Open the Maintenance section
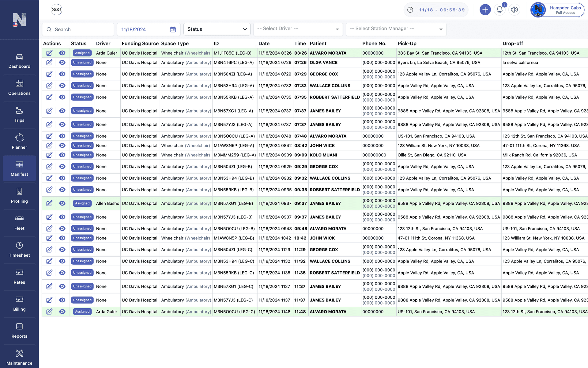 click(x=19, y=358)
